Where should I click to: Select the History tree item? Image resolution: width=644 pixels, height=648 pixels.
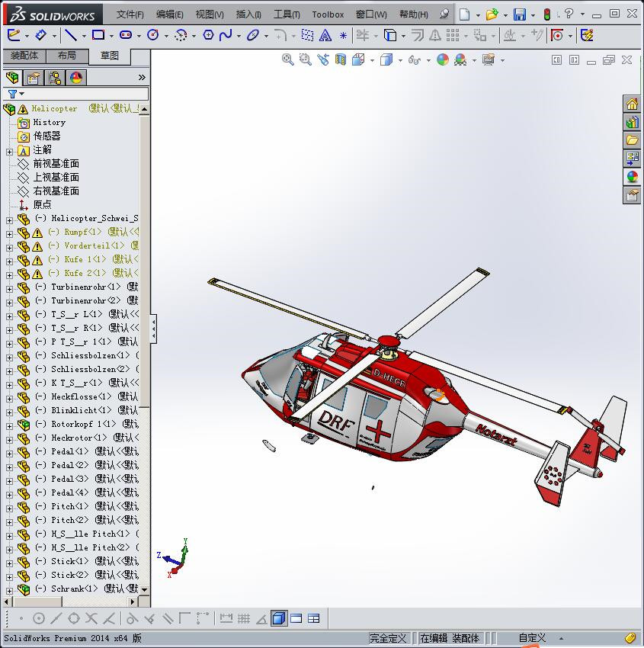pyautogui.click(x=49, y=122)
